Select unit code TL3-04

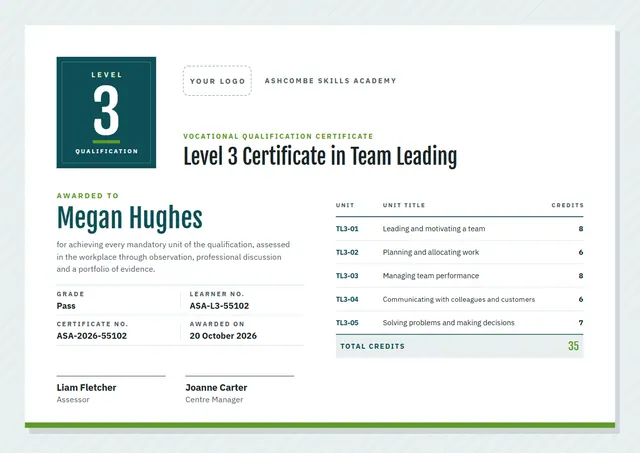coord(347,300)
